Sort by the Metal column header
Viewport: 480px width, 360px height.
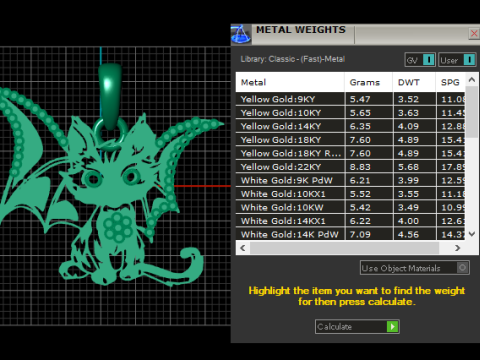[x=290, y=82]
